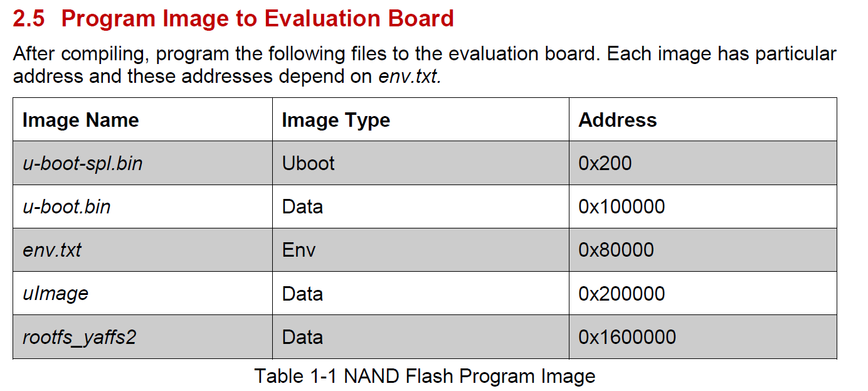Click the 0x200000 address cell

click(x=621, y=293)
